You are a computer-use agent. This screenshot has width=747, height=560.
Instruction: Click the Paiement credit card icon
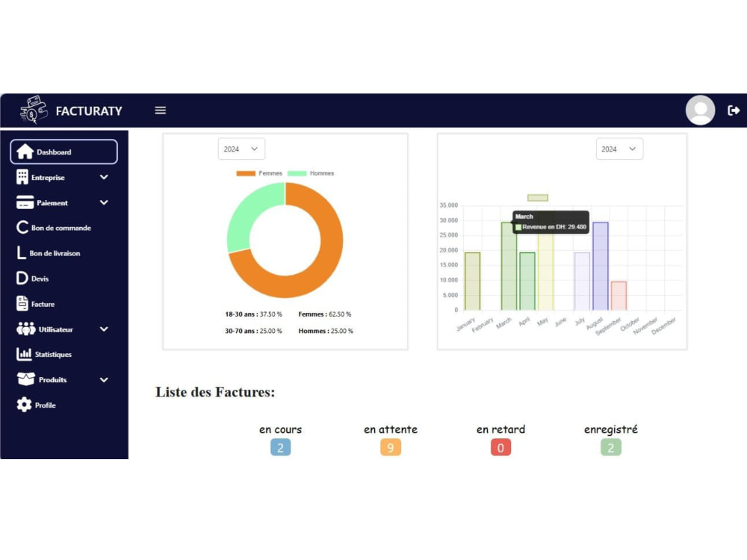click(25, 202)
